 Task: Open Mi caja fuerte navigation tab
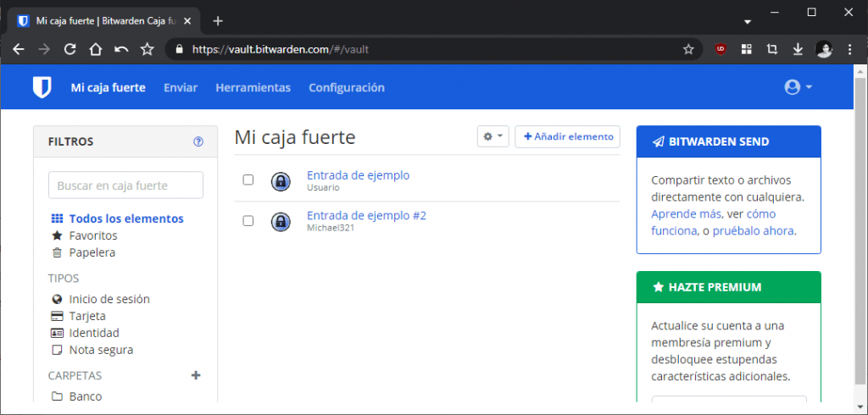108,87
